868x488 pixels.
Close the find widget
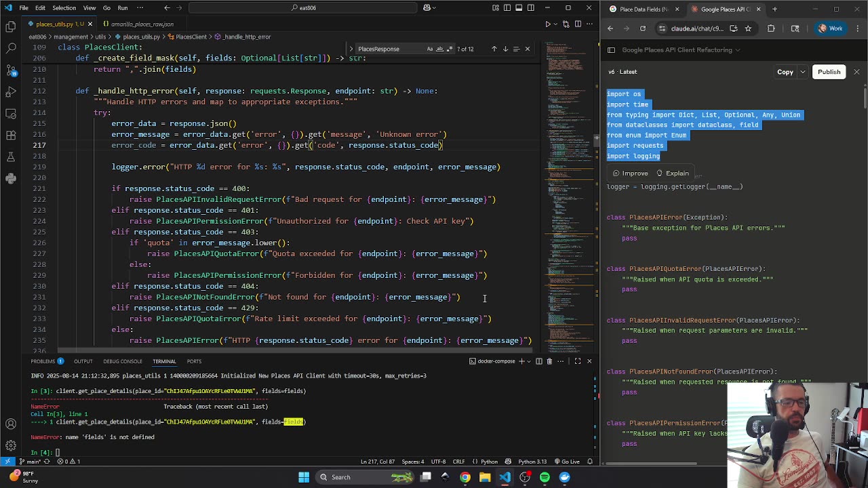pos(528,49)
